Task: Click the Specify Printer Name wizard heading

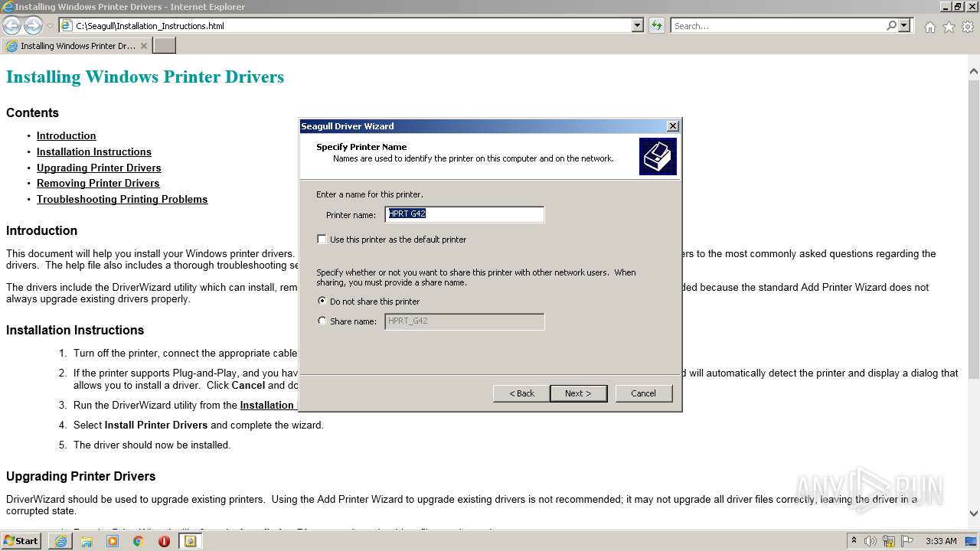Action: click(361, 147)
